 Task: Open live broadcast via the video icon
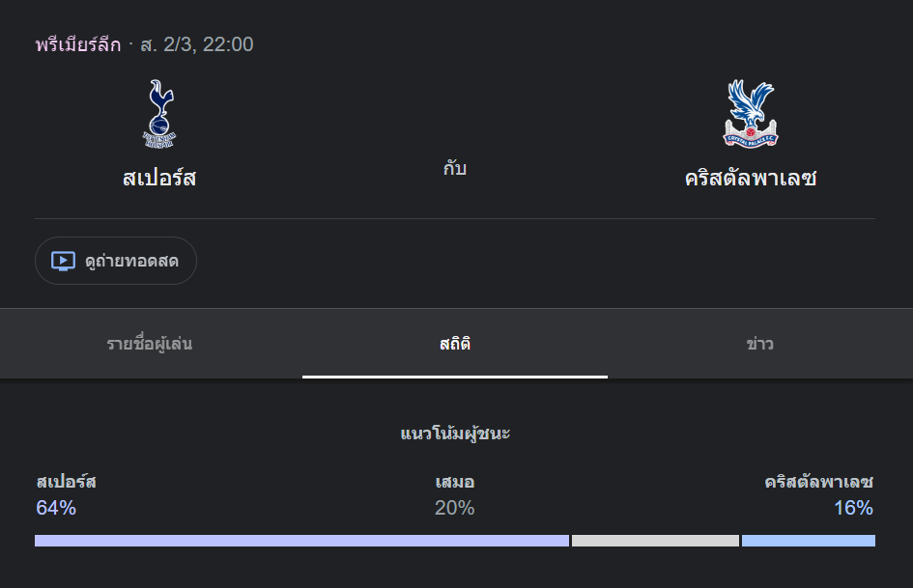point(62,261)
